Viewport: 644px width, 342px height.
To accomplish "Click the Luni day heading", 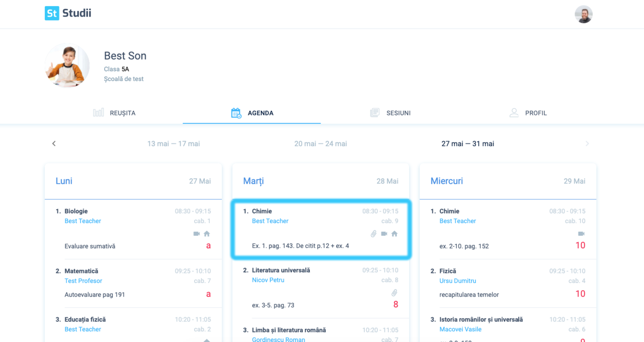I will point(64,181).
